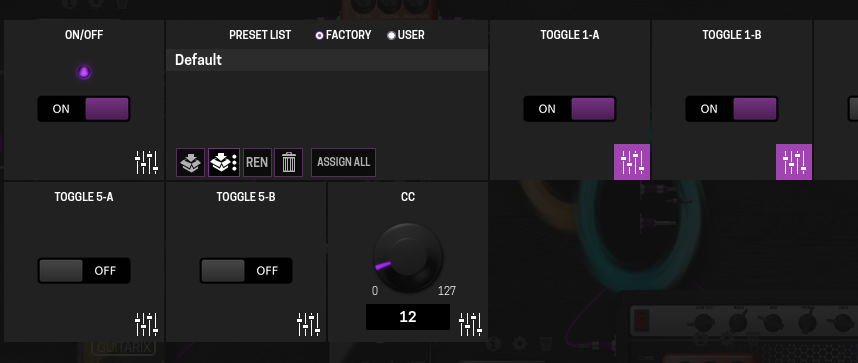The image size is (858, 363).
Task: Turn on TOGGLE 5-A
Action: pyautogui.click(x=84, y=271)
